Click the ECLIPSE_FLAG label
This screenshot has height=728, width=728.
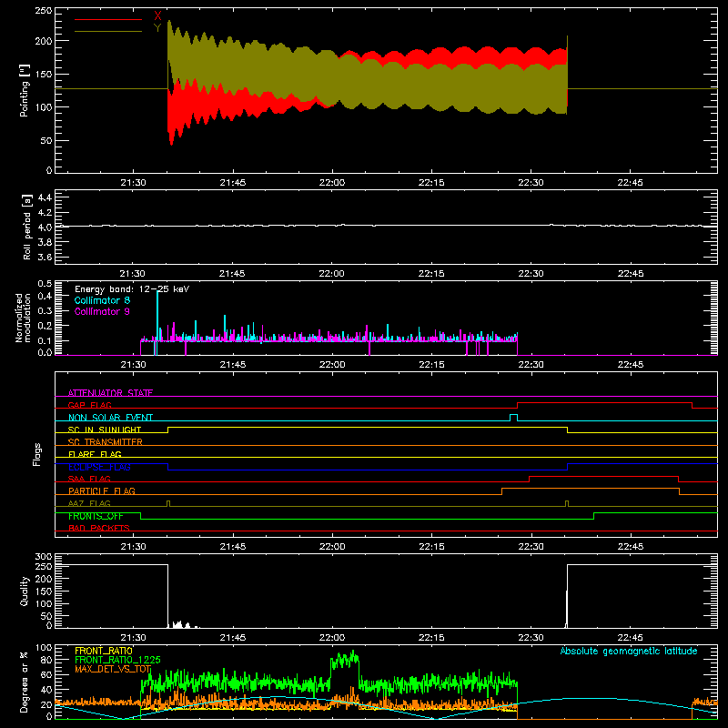[x=99, y=467]
